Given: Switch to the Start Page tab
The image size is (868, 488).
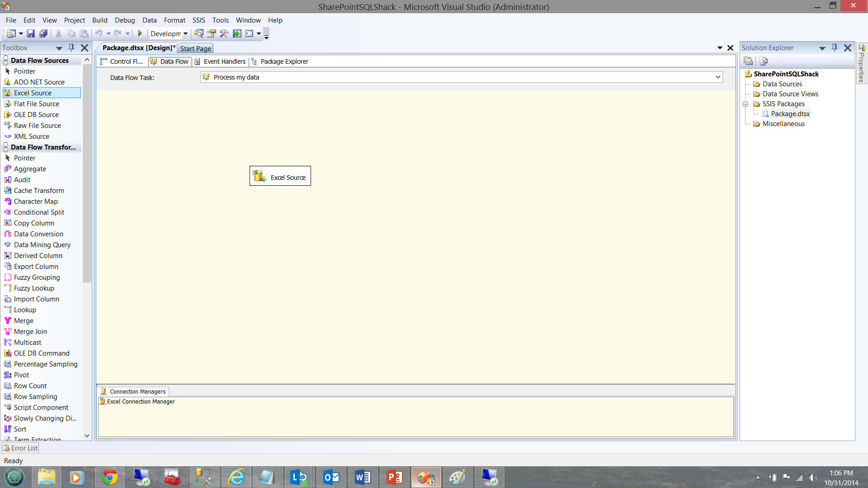Looking at the screenshot, I should pos(195,48).
